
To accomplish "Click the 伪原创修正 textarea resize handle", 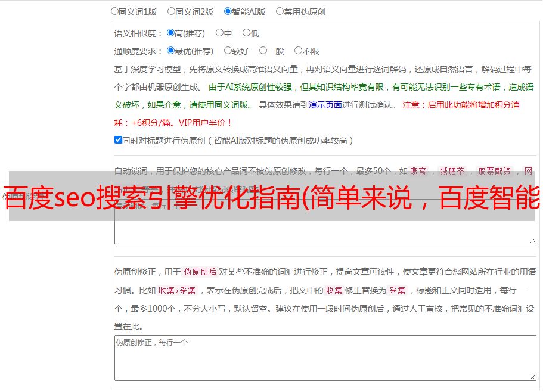I will tap(533, 377).
